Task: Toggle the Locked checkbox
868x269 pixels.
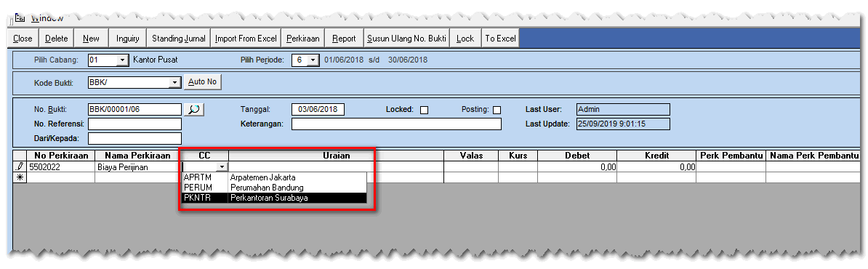Action: [x=424, y=111]
